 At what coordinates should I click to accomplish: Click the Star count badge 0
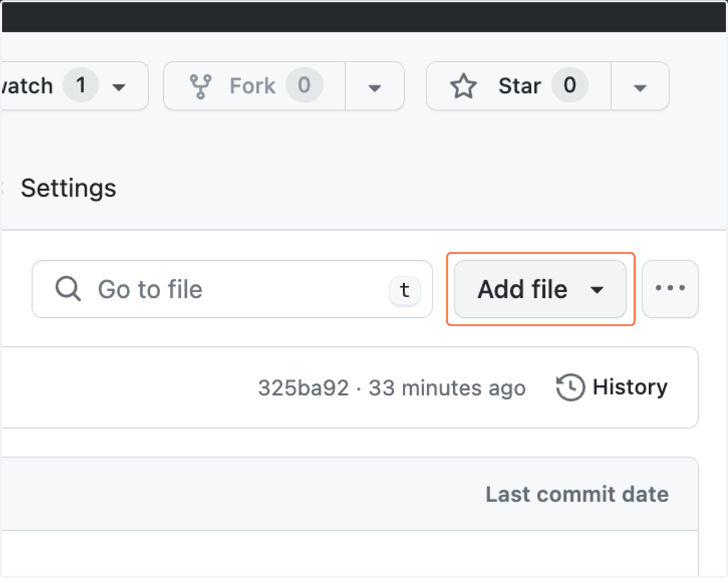[x=570, y=86]
